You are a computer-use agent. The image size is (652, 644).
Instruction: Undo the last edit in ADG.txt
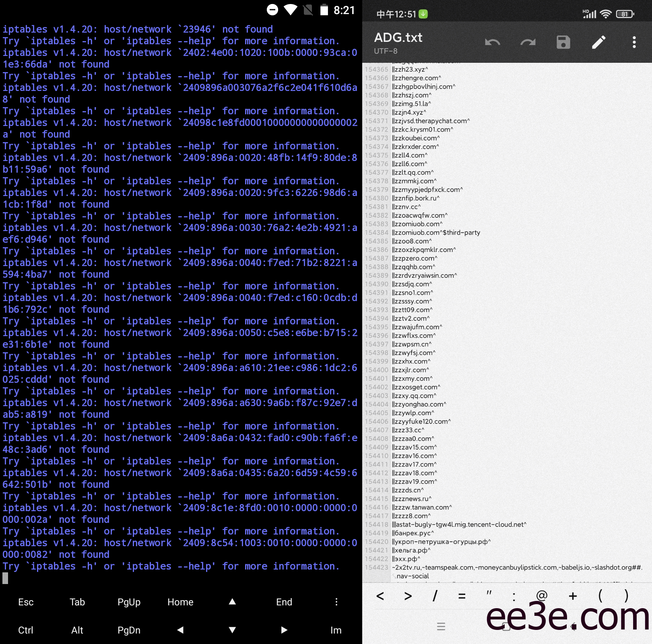(x=492, y=42)
